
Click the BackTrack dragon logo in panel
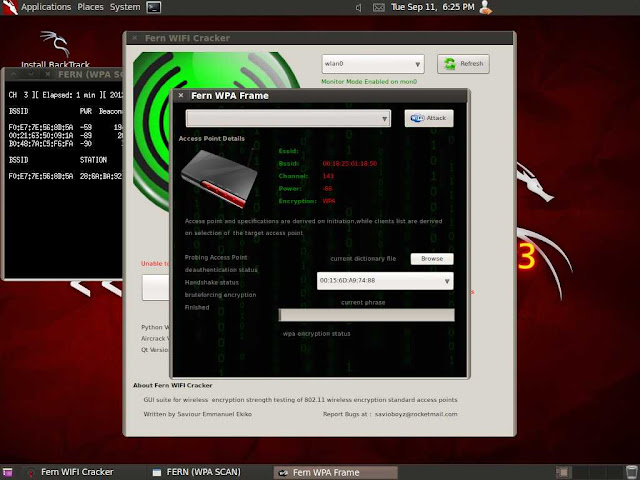click(x=9, y=7)
